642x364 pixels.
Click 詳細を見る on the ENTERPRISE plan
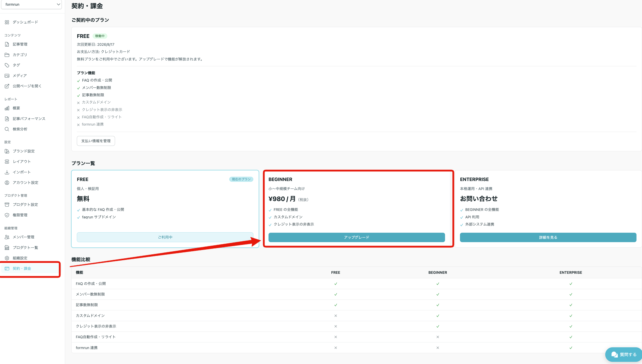548,237
